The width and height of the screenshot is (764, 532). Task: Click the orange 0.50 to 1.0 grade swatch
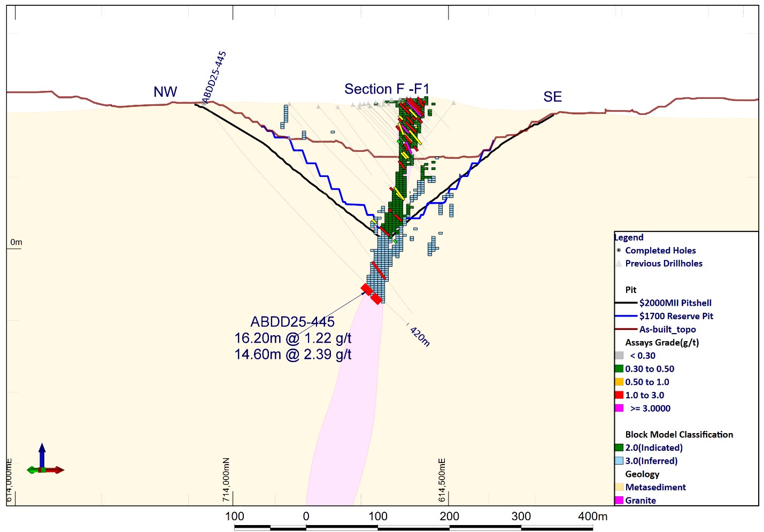pos(619,382)
